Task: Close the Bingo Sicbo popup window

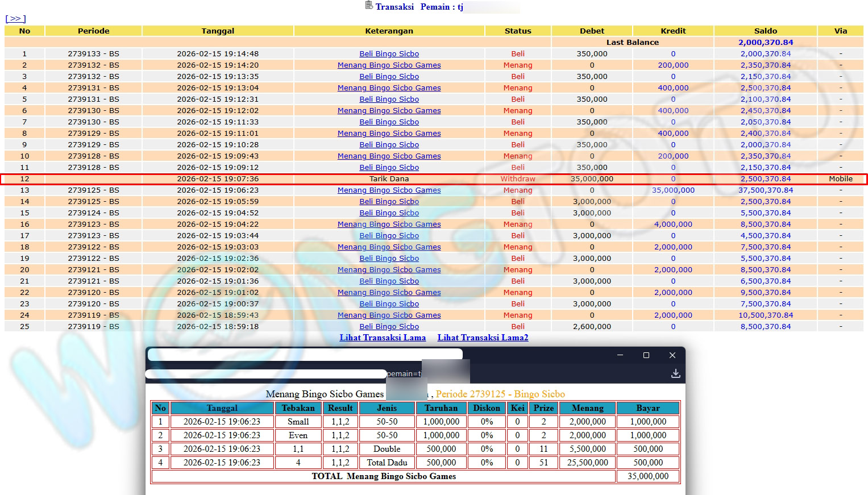Action: tap(672, 355)
